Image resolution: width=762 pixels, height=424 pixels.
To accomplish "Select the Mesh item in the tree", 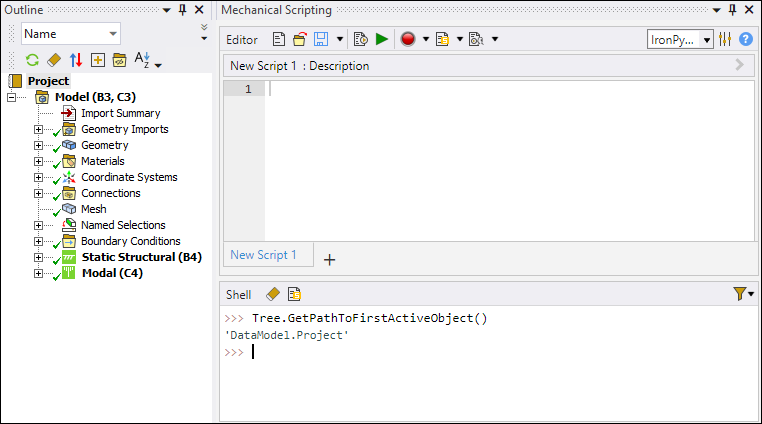I will pyautogui.click(x=93, y=209).
